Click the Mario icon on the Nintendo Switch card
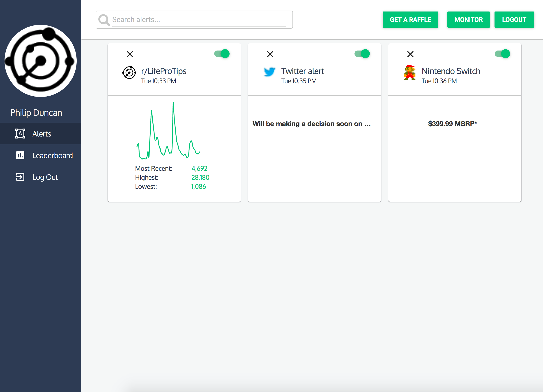This screenshot has width=543, height=392. (x=410, y=72)
